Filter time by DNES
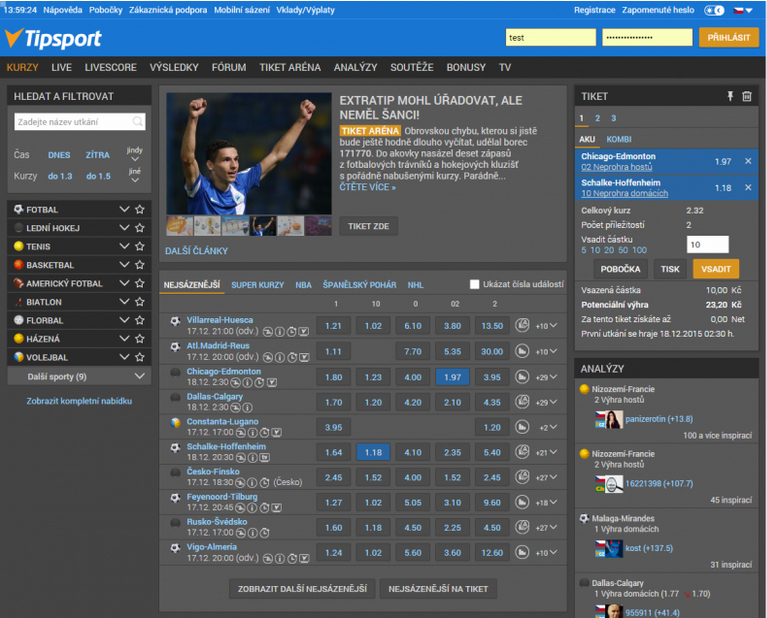 [59, 155]
